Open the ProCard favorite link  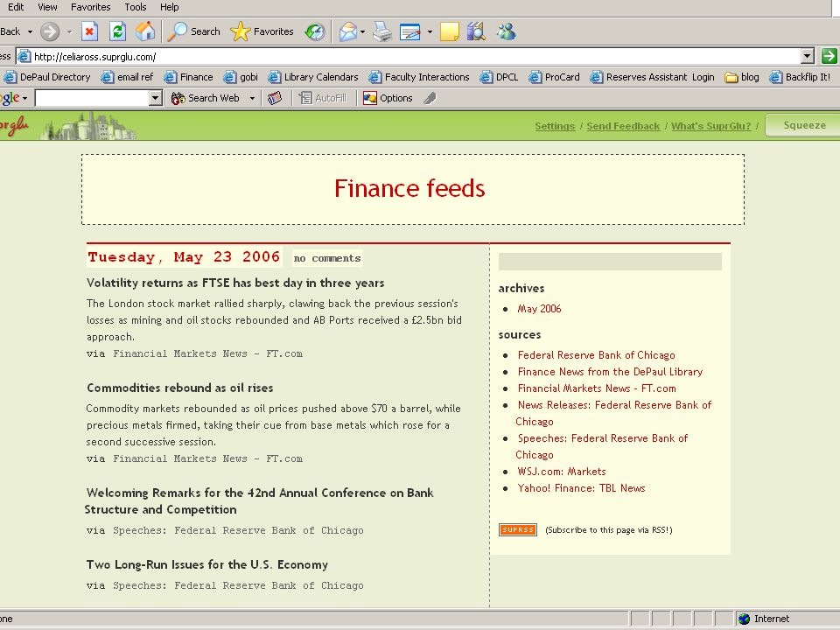tap(554, 77)
